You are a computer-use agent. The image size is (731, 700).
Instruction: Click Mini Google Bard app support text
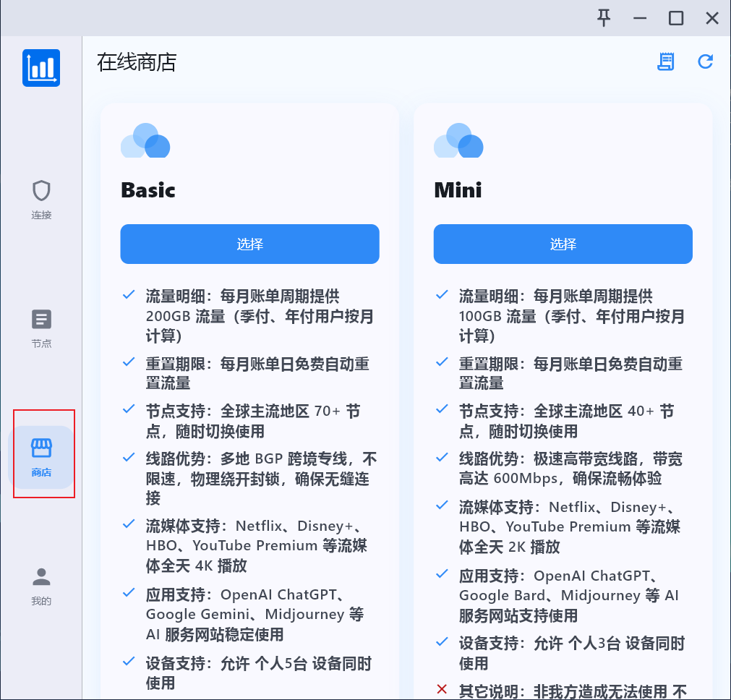569,596
